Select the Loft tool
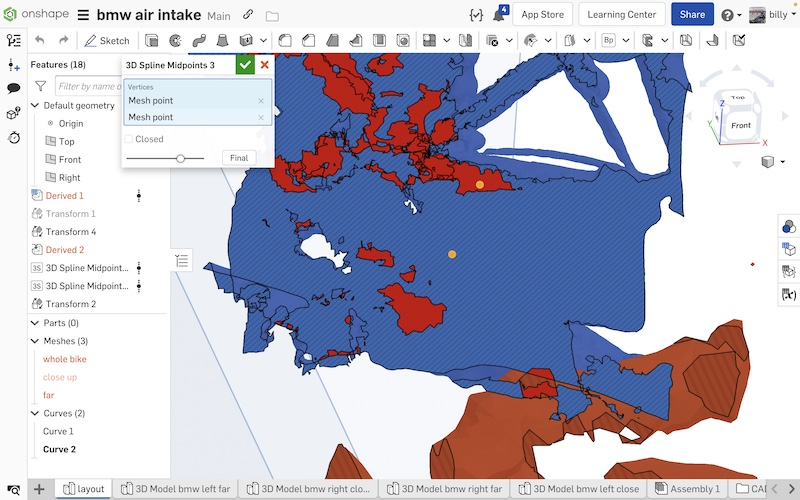 pyautogui.click(x=222, y=40)
